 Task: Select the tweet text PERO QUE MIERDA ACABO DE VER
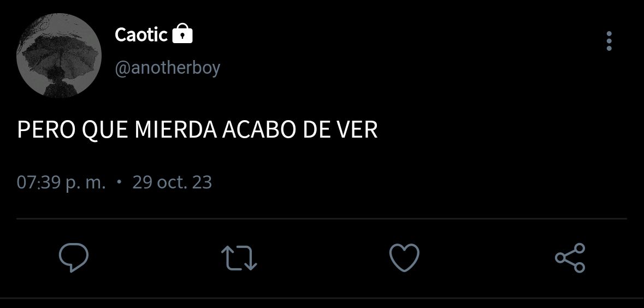coord(197,130)
